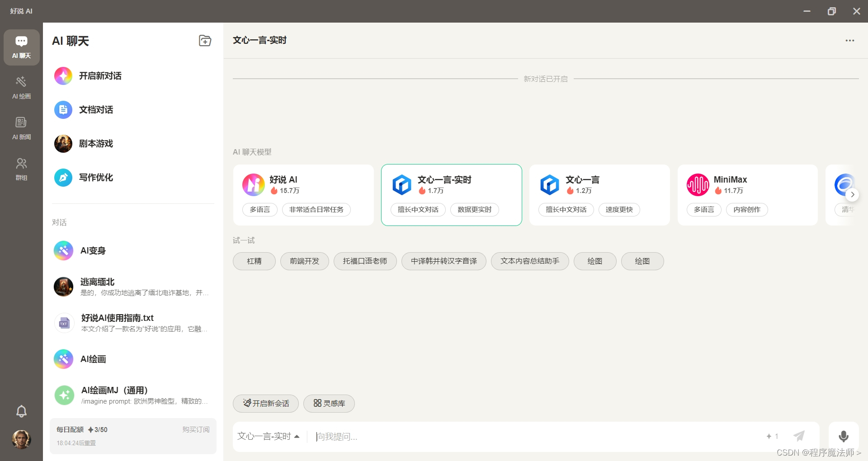868x461 pixels.
Task: Try 文本内容总结助手 prompt chip
Action: pyautogui.click(x=530, y=261)
